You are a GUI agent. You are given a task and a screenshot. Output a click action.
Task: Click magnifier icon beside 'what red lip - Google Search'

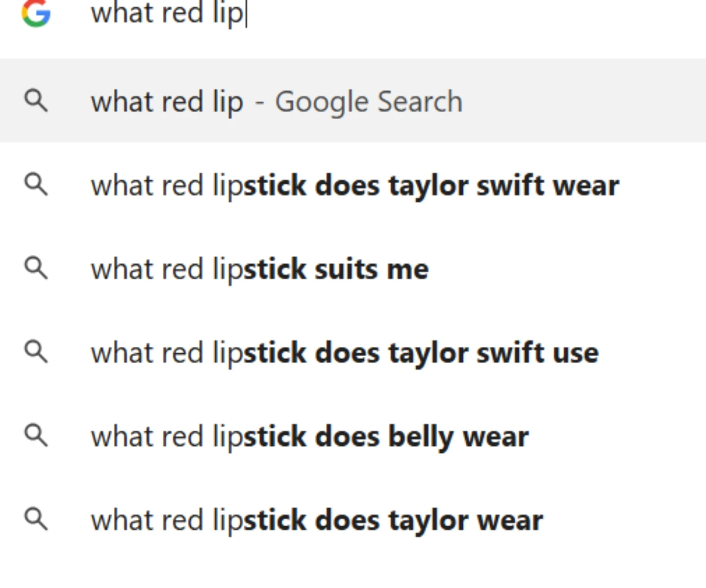[x=36, y=101]
